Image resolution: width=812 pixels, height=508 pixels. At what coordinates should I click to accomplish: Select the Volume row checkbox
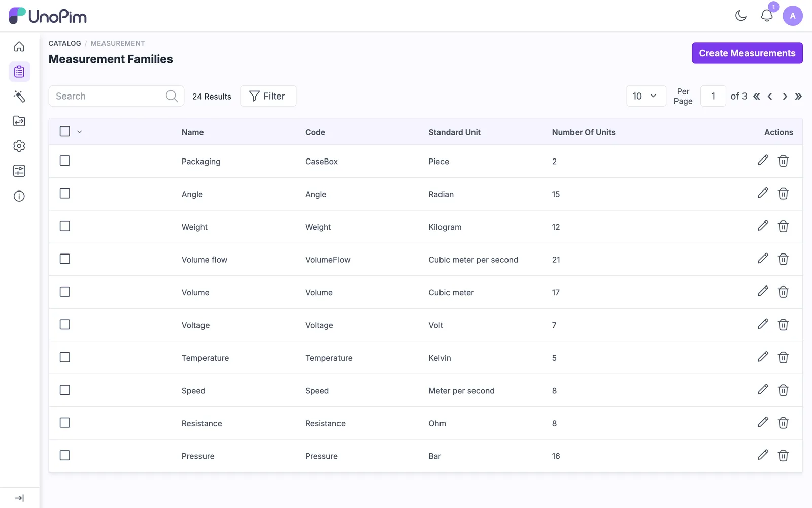click(x=65, y=292)
